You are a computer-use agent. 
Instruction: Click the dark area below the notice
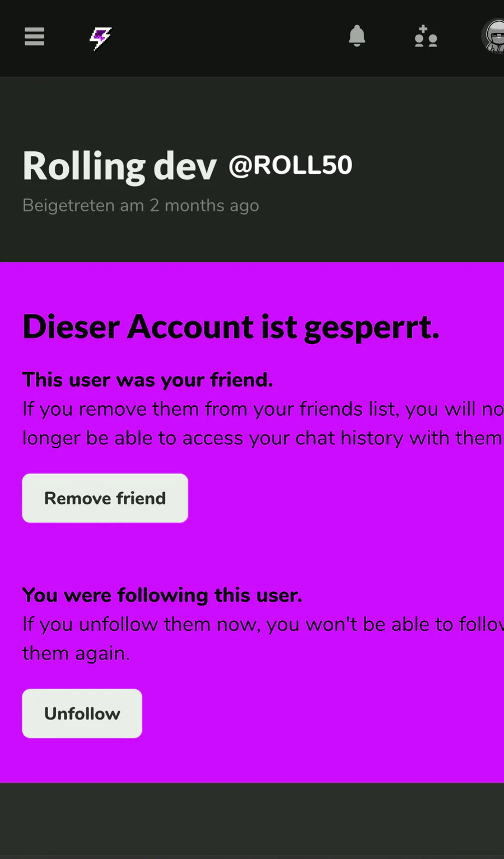click(252, 820)
